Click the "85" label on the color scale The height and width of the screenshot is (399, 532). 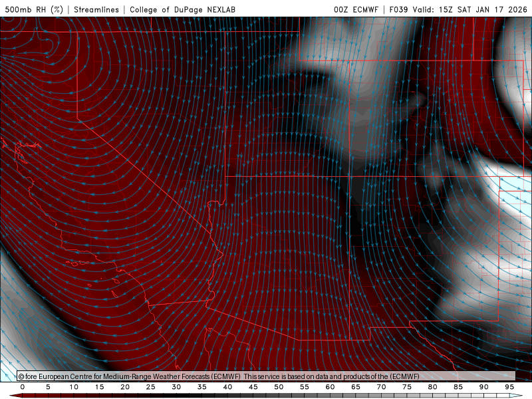[458, 387]
